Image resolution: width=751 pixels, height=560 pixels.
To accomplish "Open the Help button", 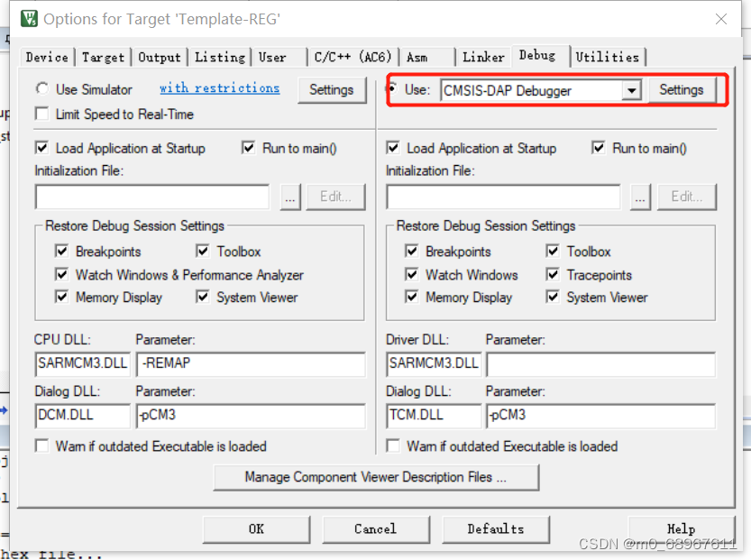I will pyautogui.click(x=681, y=529).
